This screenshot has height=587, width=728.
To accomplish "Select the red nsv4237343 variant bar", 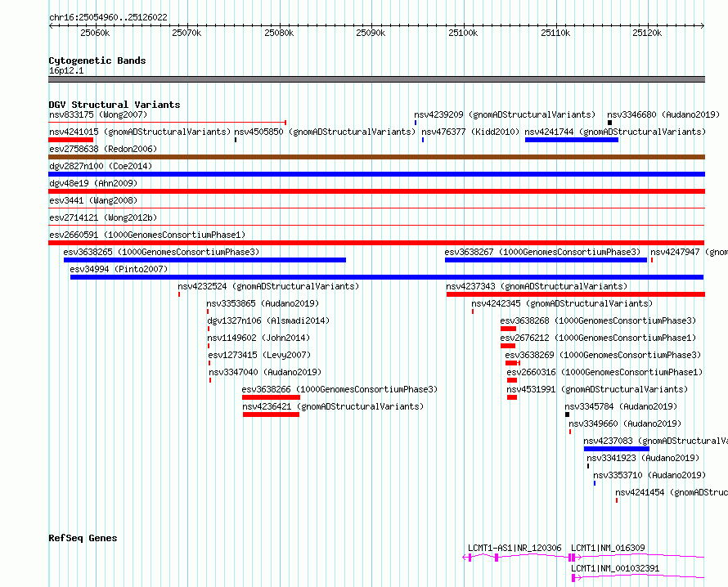I will tap(576, 294).
